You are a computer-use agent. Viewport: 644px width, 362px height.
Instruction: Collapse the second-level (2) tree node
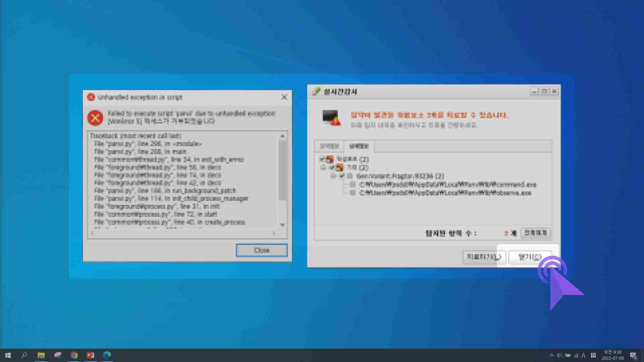point(323,168)
